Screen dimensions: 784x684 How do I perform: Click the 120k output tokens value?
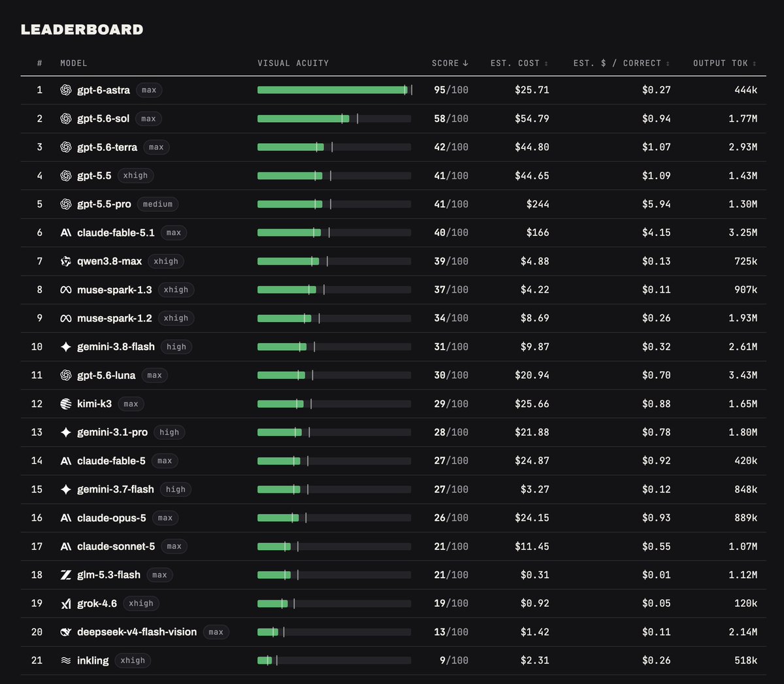tap(745, 604)
